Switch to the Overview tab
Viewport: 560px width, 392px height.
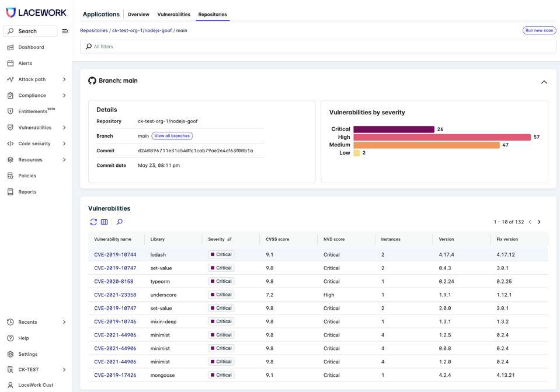(138, 15)
